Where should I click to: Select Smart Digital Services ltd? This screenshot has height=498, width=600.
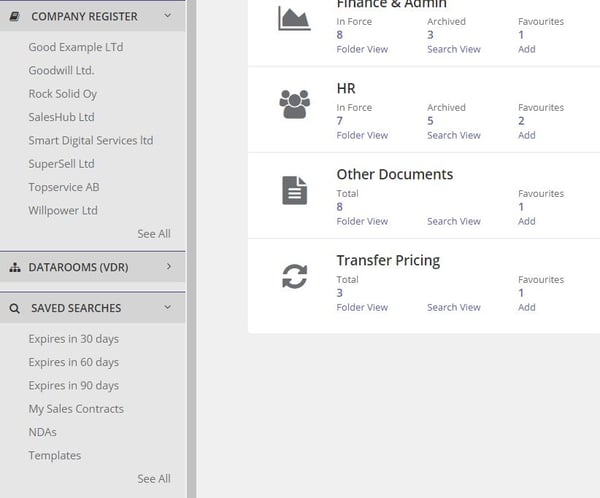pos(91,140)
